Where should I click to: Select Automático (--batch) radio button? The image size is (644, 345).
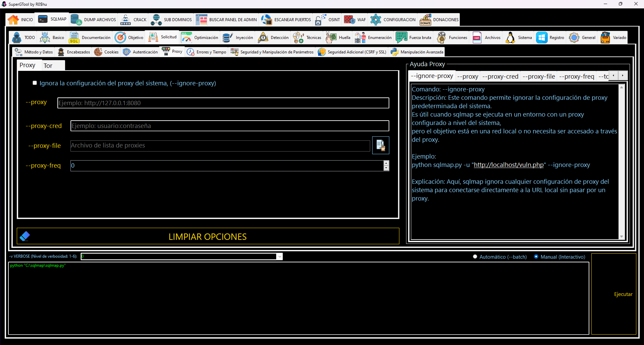[475, 257]
